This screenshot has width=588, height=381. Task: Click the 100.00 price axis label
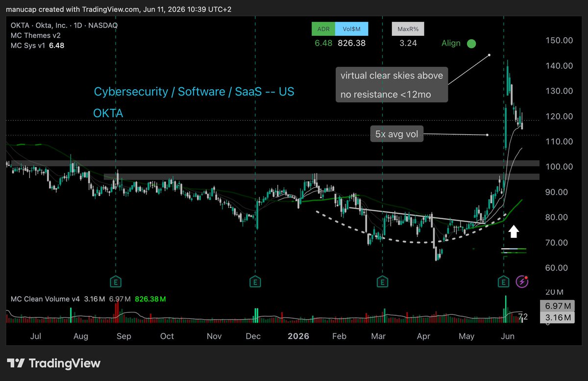[x=559, y=167]
